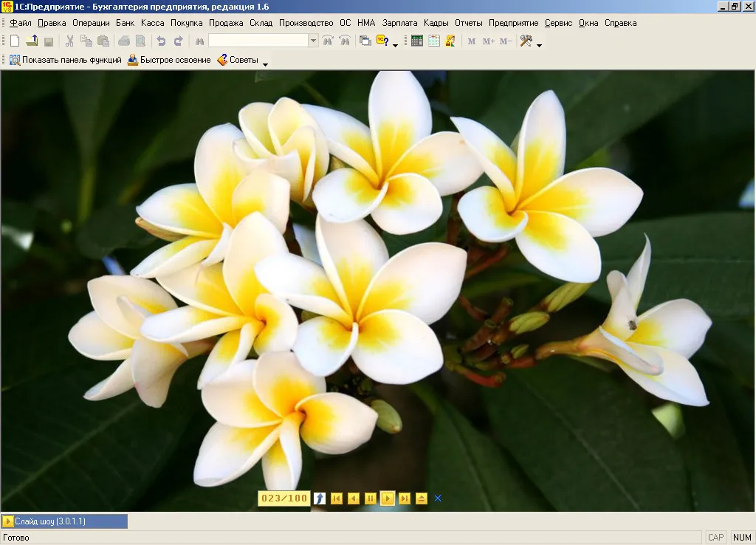The image size is (756, 545).
Task: Open the НМА menu
Action: point(366,23)
